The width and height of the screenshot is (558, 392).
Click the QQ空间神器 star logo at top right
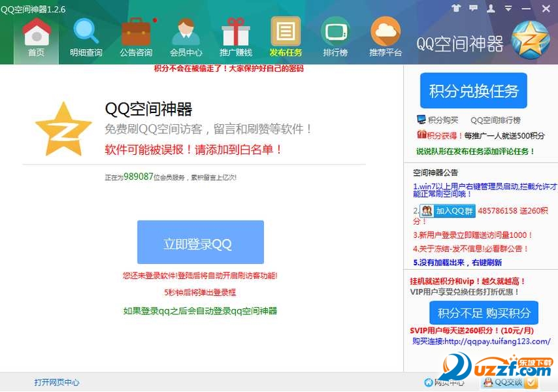point(531,40)
